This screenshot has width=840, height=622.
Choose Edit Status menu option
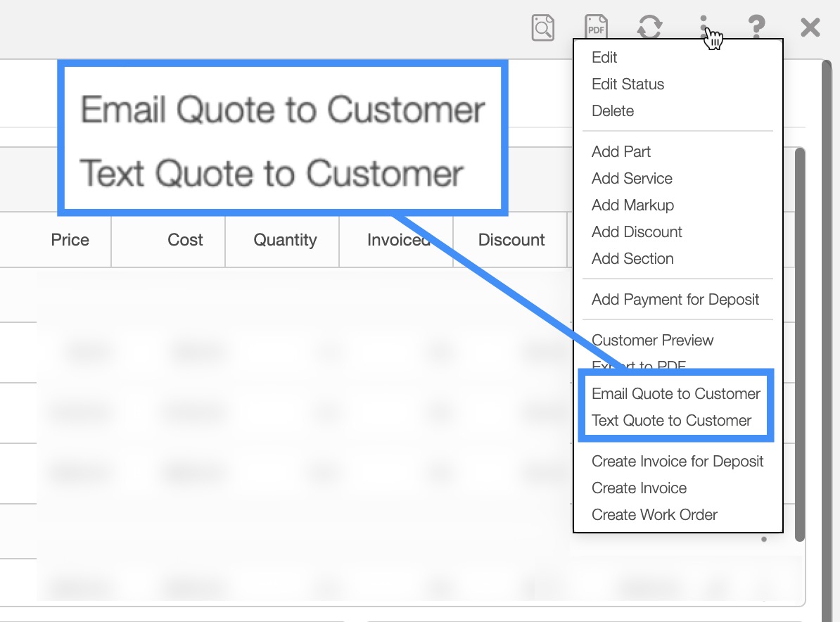tap(628, 84)
